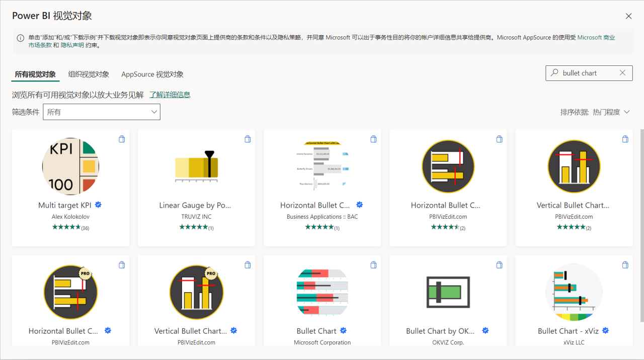Open Bullet Chart by OKVIZ thumbnail
Image resolution: width=644 pixels, height=360 pixels.
coord(448,292)
